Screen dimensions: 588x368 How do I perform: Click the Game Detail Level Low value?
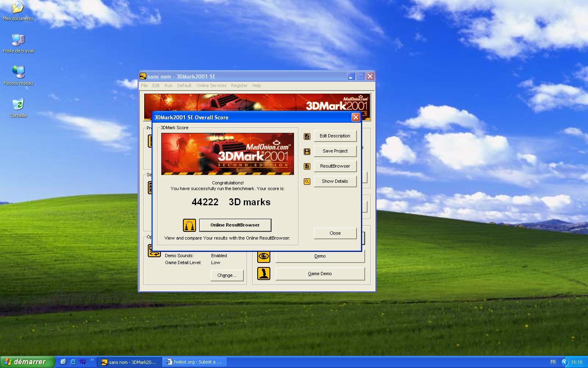tap(216, 263)
